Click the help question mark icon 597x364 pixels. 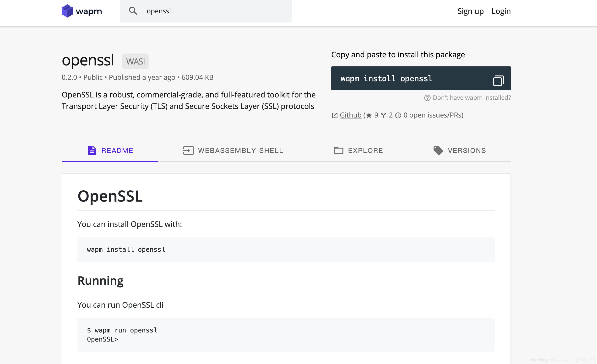[427, 98]
